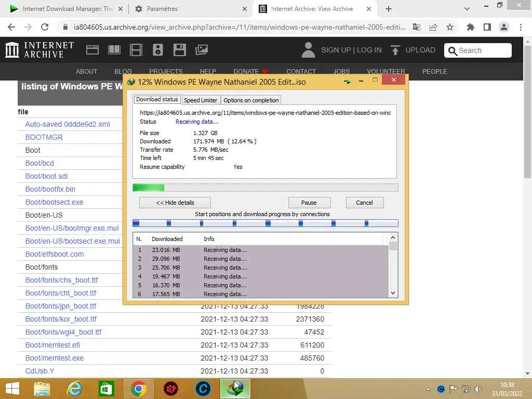Open the Internet Archive web section icon
The height and width of the screenshot is (399, 532).
92,50
